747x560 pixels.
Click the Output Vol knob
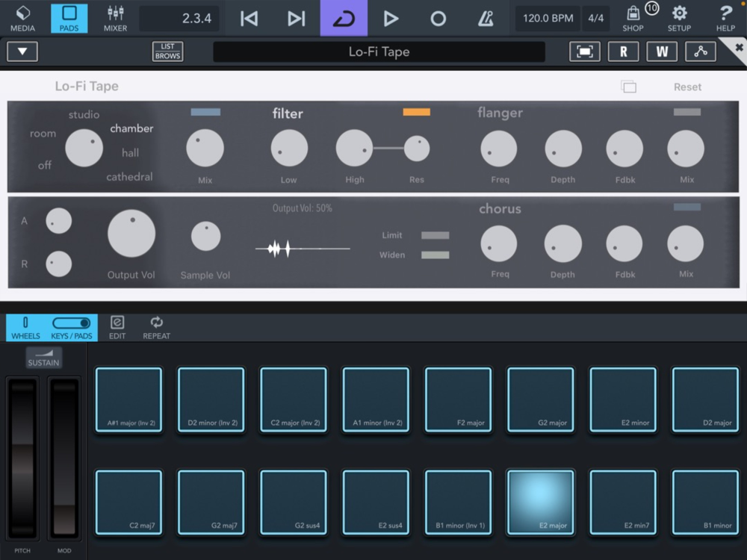[131, 233]
